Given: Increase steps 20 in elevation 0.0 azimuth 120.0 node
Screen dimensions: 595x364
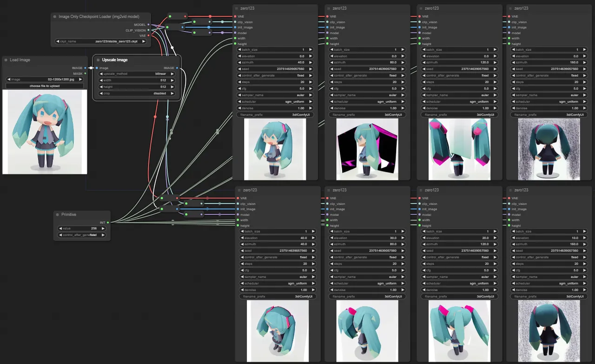Looking at the screenshot, I should (495, 82).
